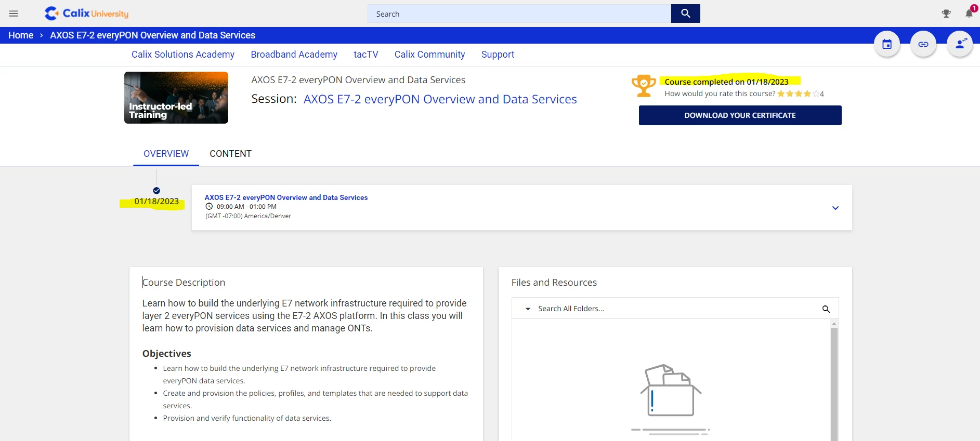Focus the Search All Folders field
The image size is (980, 441).
pos(675,309)
